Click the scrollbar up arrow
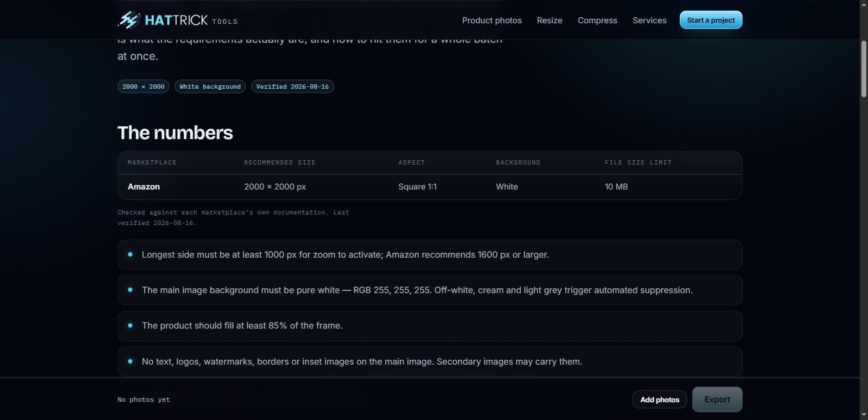Screen dimensions: 868x420 (864, 5)
